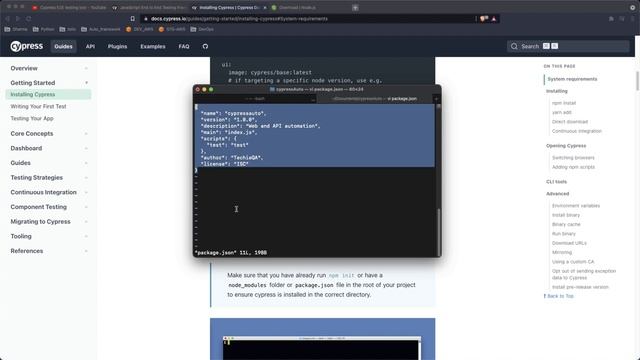Jump to Direct download section

pos(570,122)
